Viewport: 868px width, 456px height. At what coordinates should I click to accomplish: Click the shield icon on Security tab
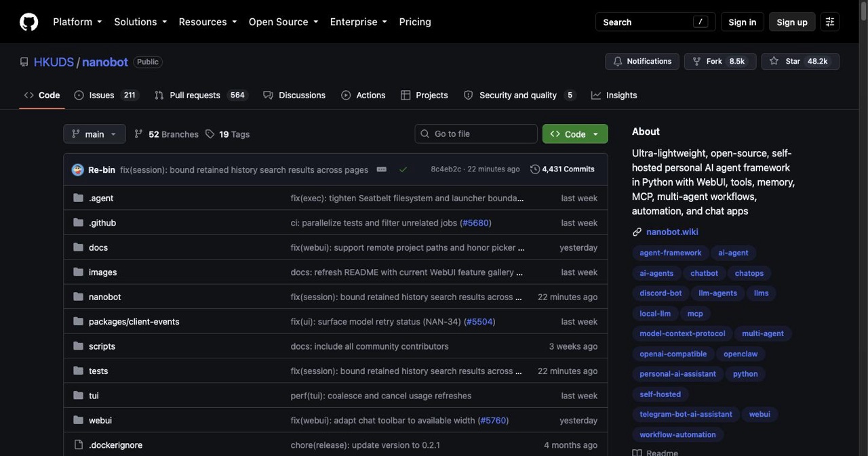pyautogui.click(x=468, y=96)
